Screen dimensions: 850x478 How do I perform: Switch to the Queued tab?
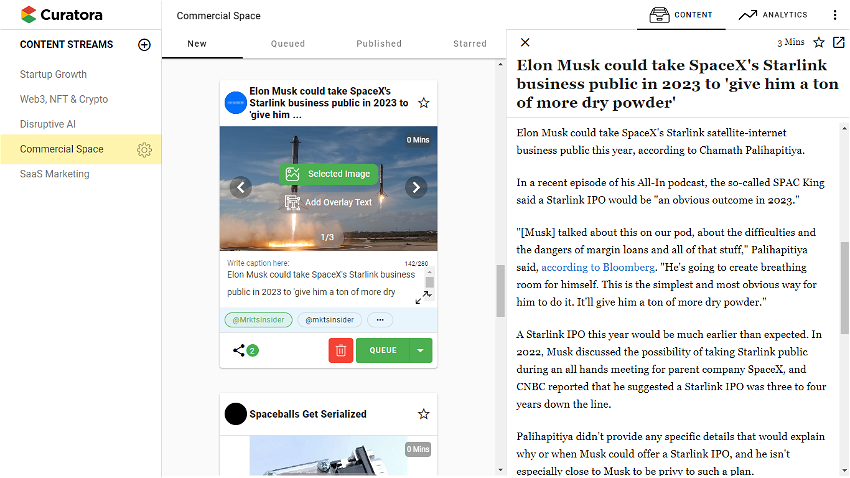point(288,44)
